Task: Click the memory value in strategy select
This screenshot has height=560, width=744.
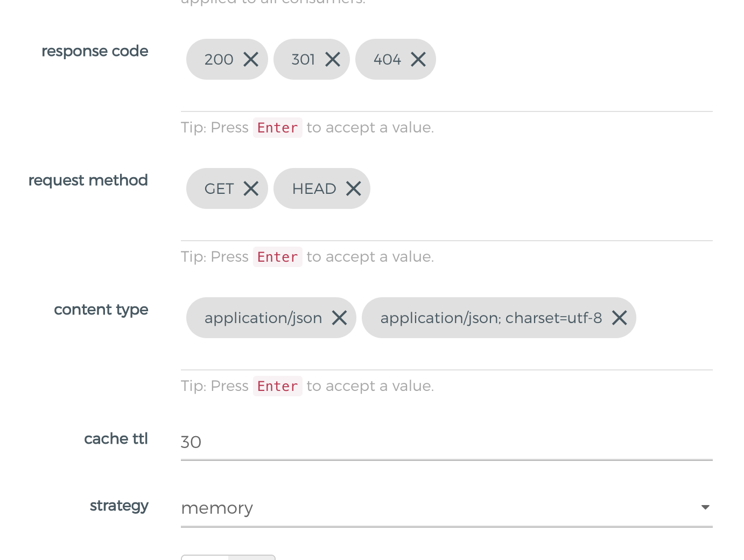Action: pos(217,508)
